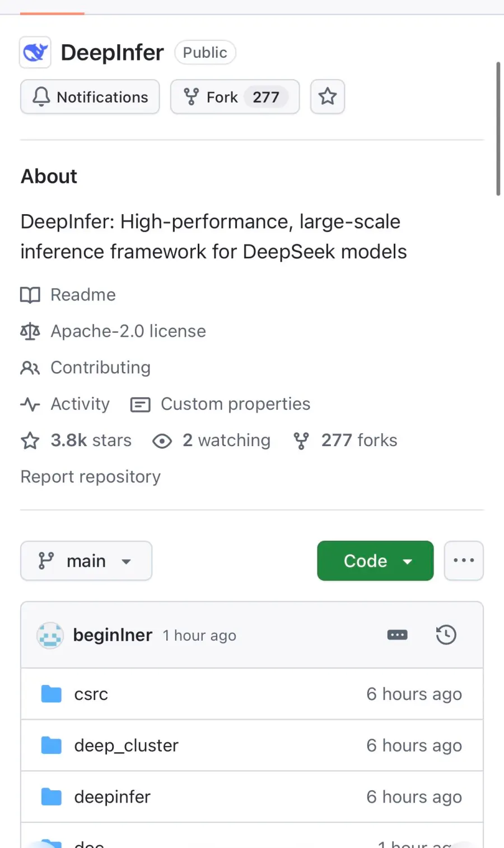The width and height of the screenshot is (504, 848).
Task: Click the 1 hour ago commit timestamp
Action: [199, 636]
